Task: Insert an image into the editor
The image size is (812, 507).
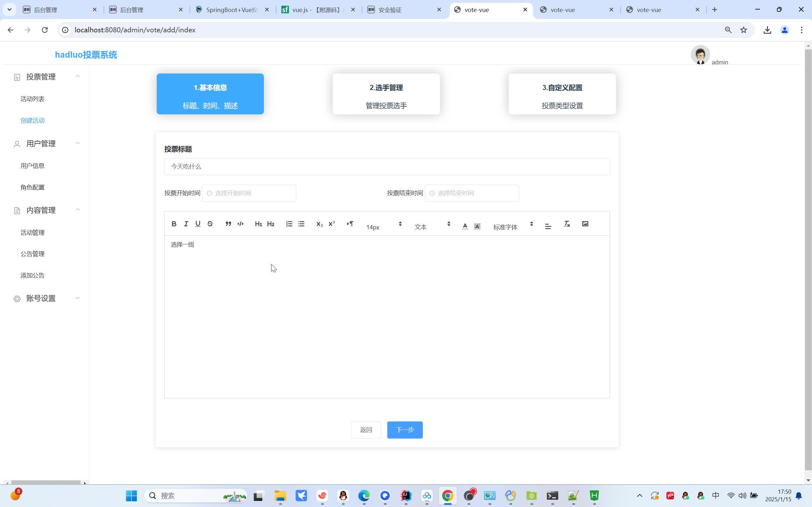Action: pyautogui.click(x=585, y=224)
